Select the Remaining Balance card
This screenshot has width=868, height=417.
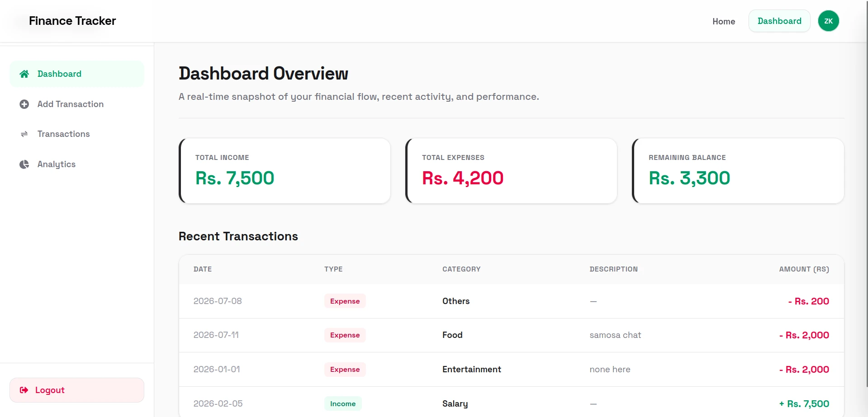[738, 171]
